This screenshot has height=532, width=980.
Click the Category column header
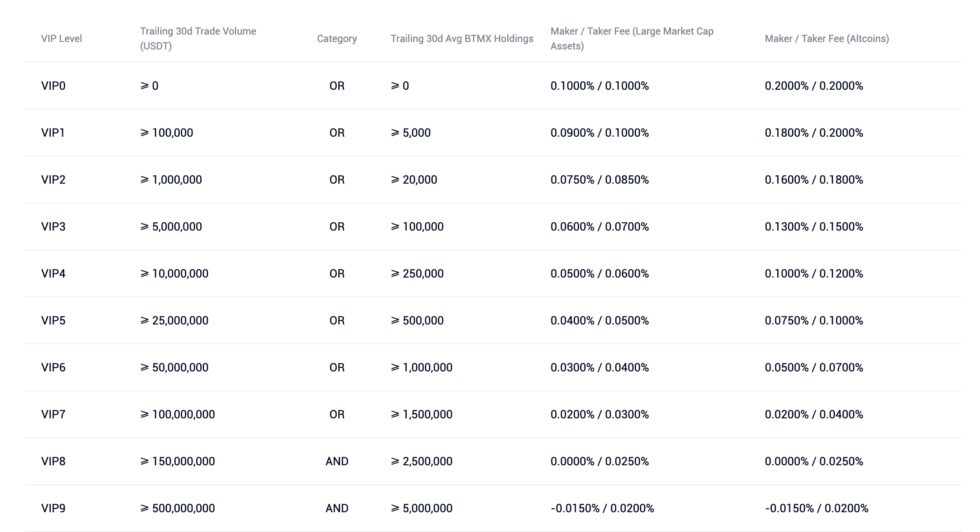click(337, 39)
